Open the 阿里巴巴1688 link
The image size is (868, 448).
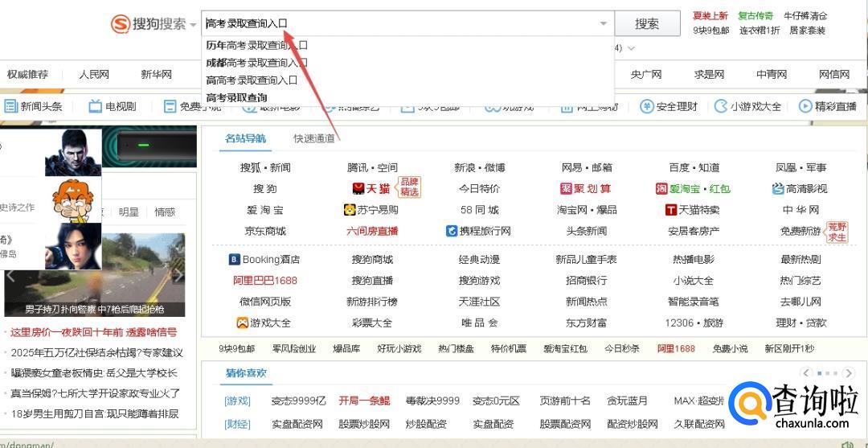click(265, 280)
